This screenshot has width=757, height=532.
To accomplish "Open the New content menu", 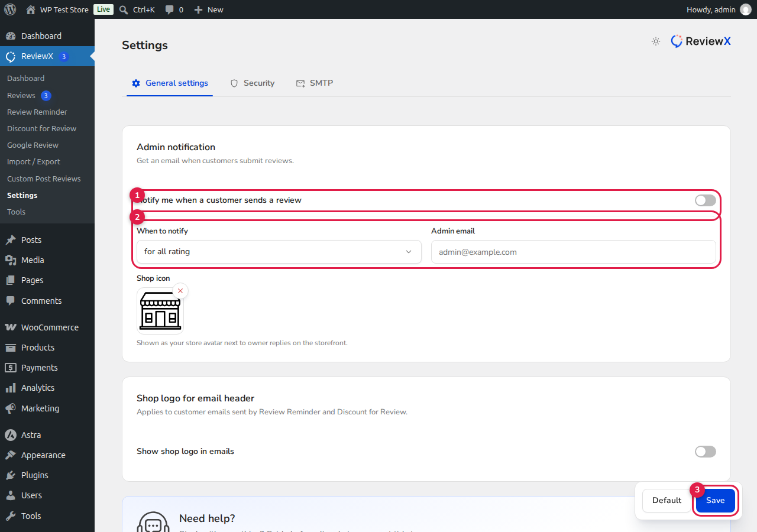I will click(x=209, y=9).
